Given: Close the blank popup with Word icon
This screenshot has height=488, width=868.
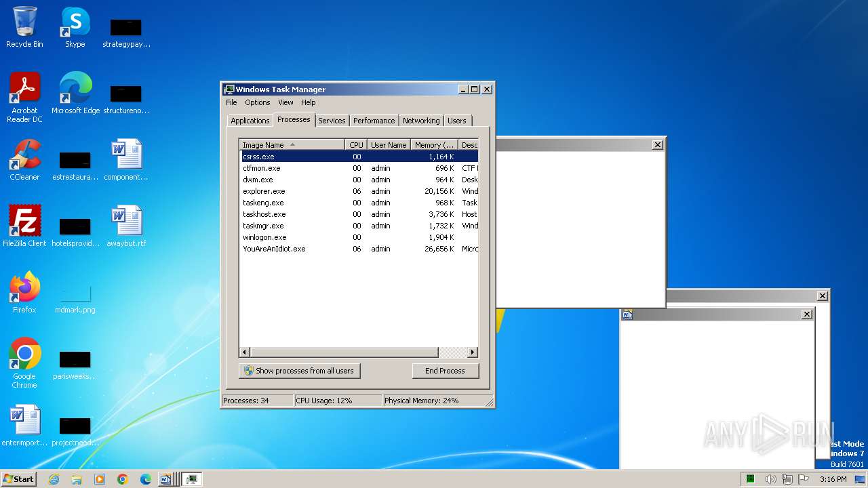Looking at the screenshot, I should coord(806,314).
